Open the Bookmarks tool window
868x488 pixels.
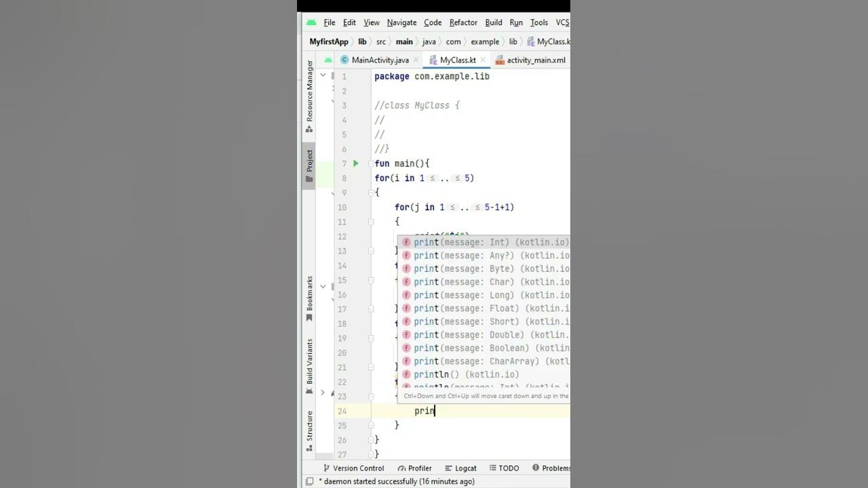pos(309,298)
